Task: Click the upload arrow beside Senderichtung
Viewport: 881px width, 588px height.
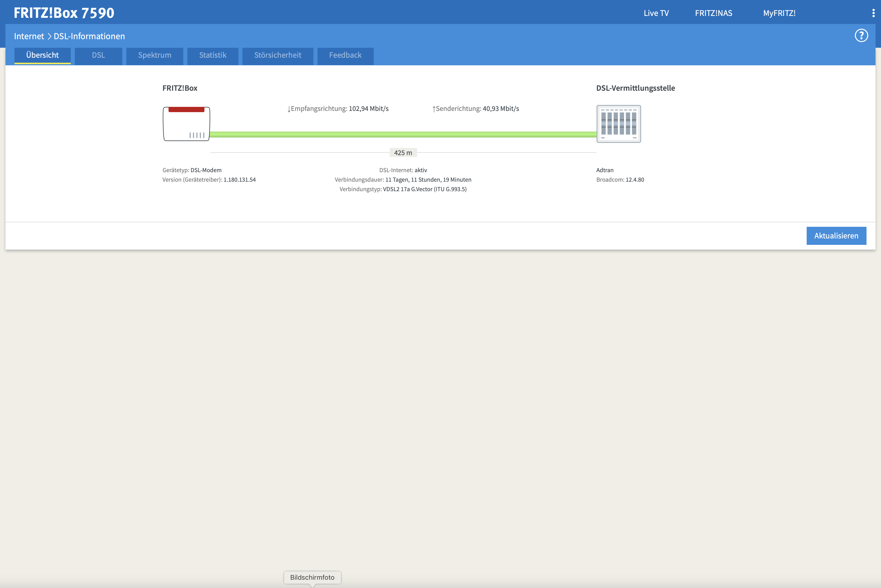Action: 434,109
